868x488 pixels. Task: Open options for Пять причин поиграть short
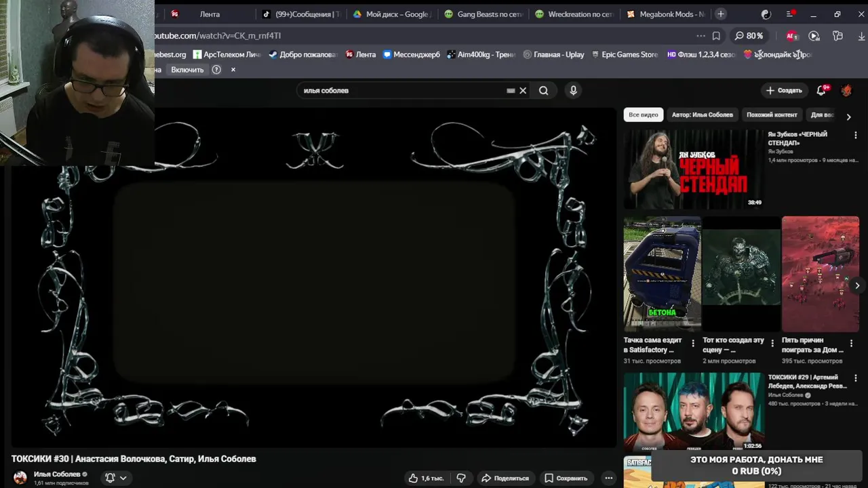tap(851, 344)
